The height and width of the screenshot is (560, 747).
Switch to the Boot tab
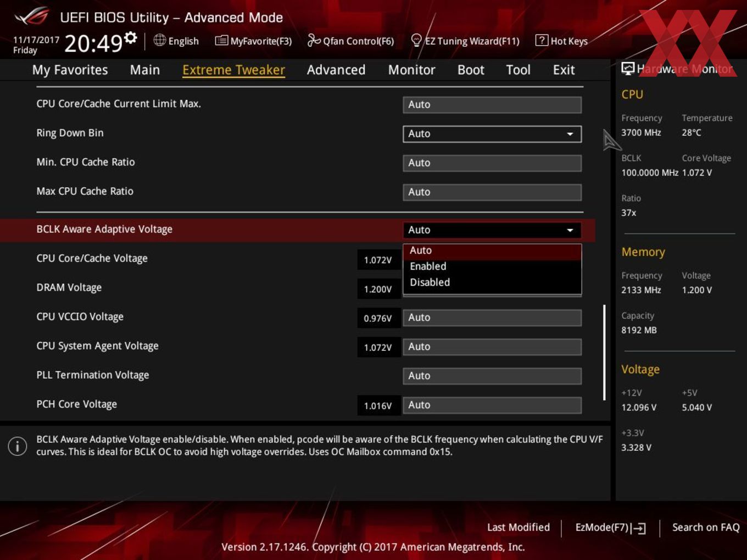471,70
